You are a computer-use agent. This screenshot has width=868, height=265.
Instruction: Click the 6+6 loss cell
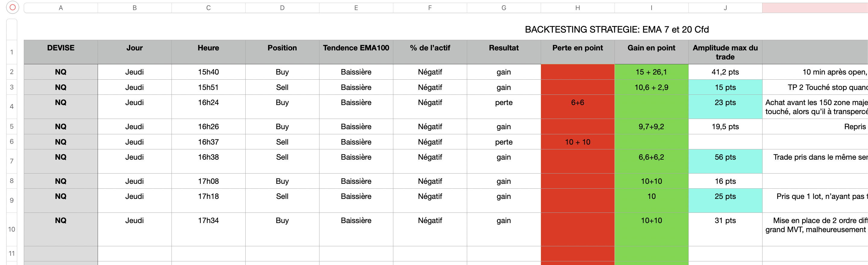pyautogui.click(x=577, y=103)
